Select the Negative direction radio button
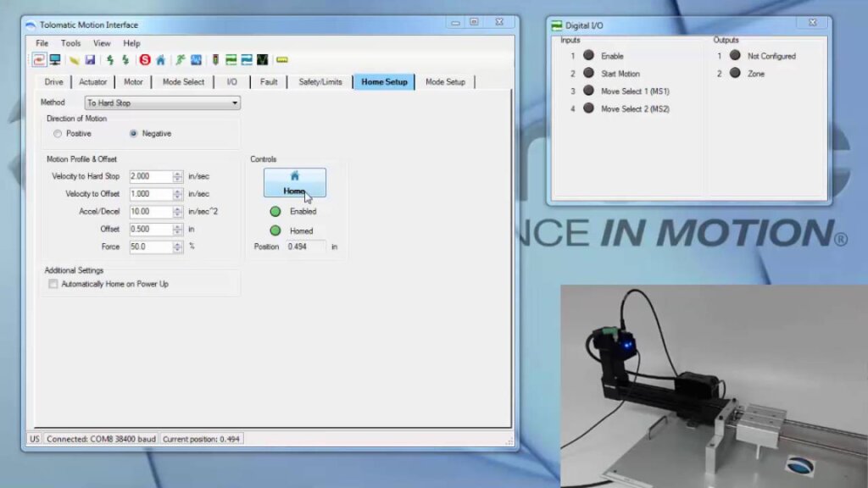 134,134
